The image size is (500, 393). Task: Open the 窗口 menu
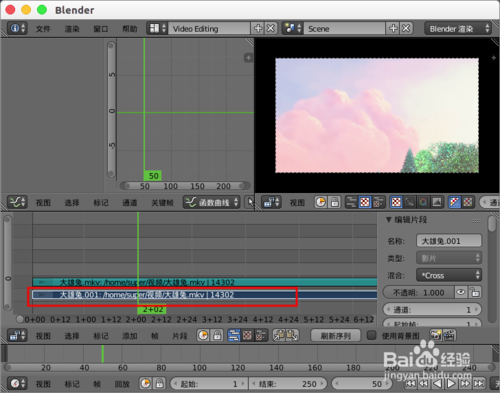100,29
